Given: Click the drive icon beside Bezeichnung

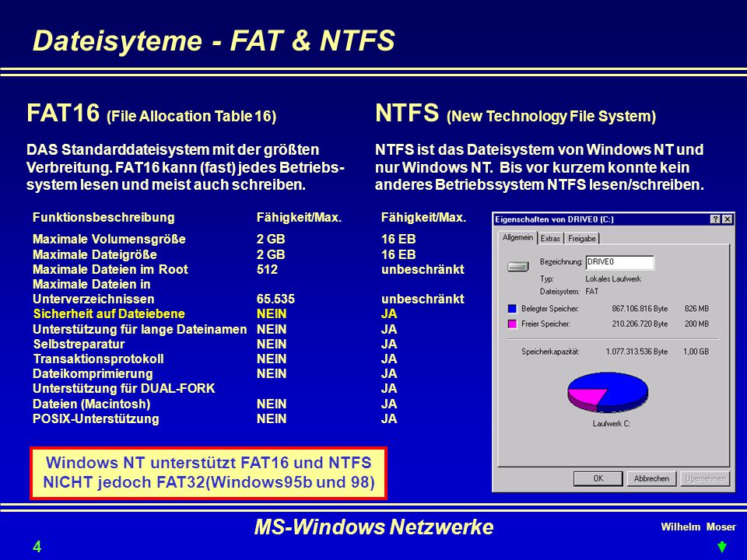Looking at the screenshot, I should (518, 266).
